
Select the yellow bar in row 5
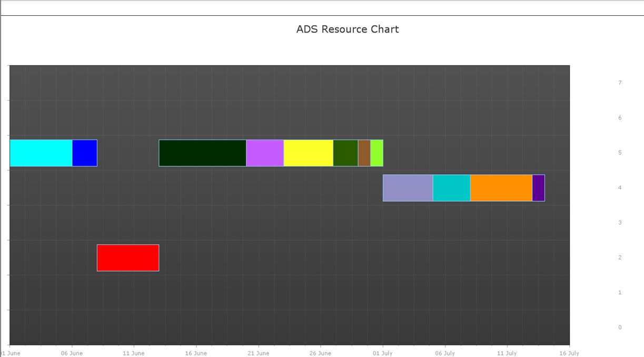309,153
